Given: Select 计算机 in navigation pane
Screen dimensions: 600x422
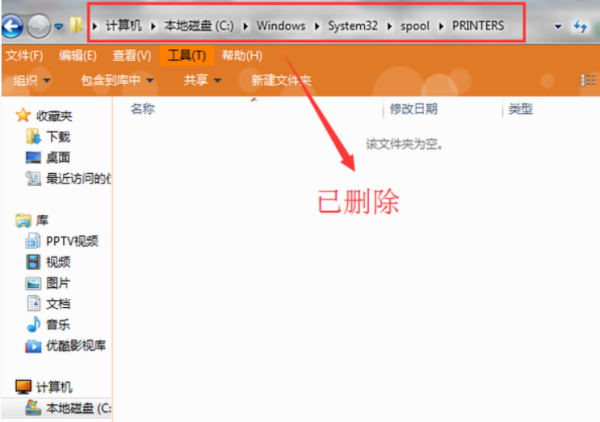Looking at the screenshot, I should 54,387.
